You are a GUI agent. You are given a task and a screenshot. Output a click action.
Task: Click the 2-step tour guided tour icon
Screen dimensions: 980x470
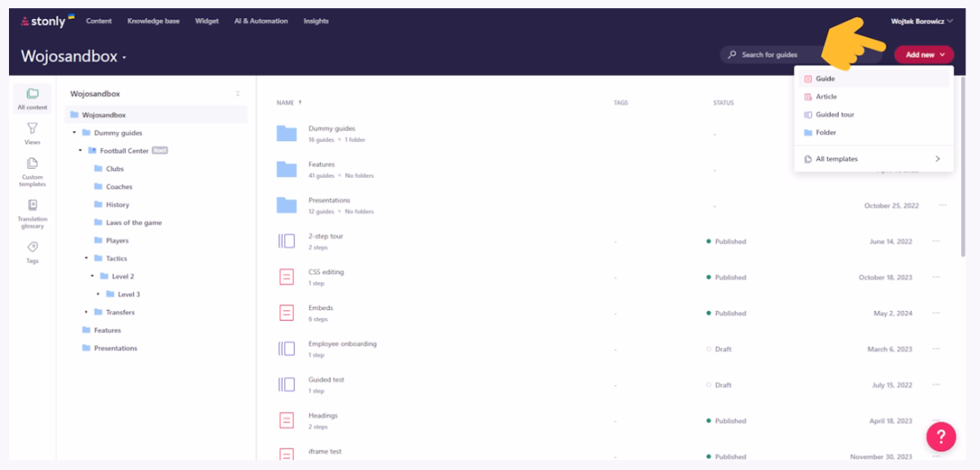point(287,241)
